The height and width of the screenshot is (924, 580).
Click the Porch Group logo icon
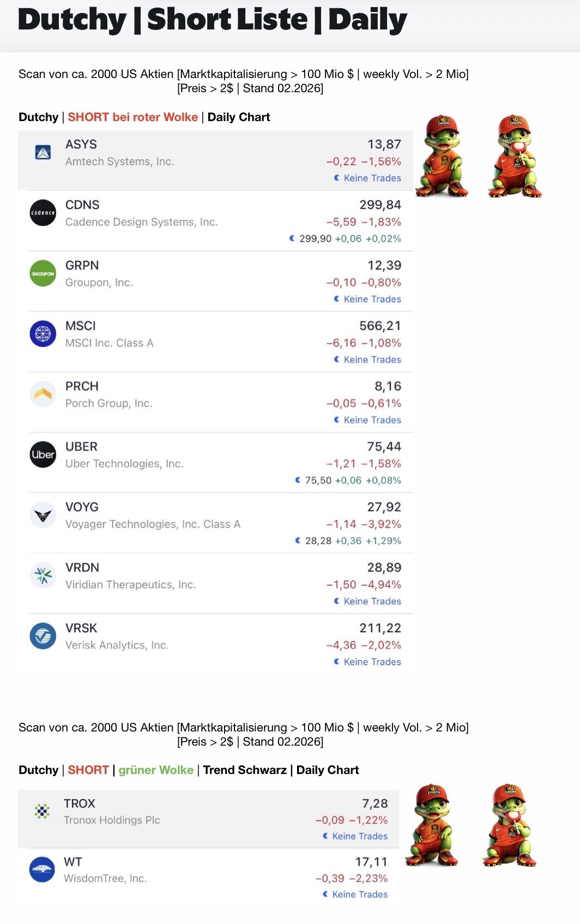point(43,394)
